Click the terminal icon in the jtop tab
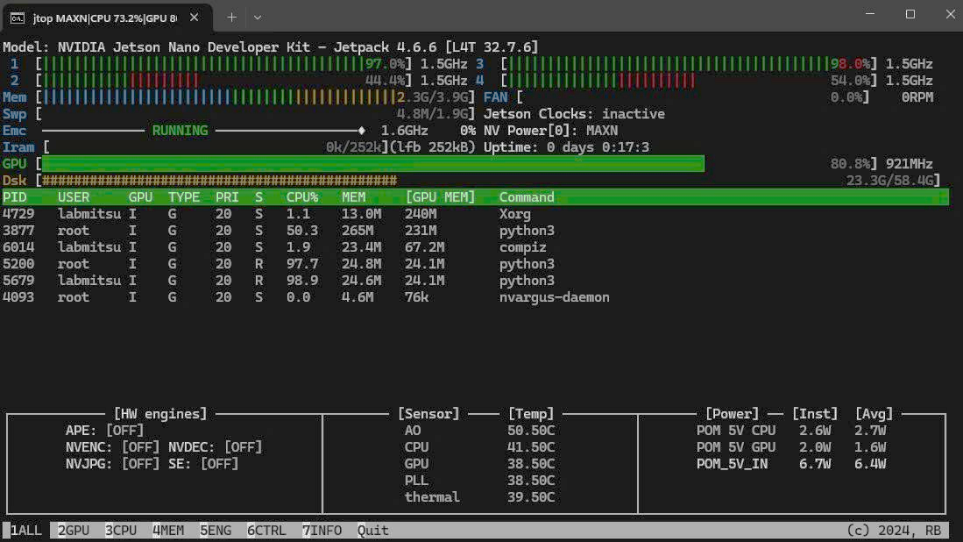This screenshot has width=963, height=542. tap(17, 17)
